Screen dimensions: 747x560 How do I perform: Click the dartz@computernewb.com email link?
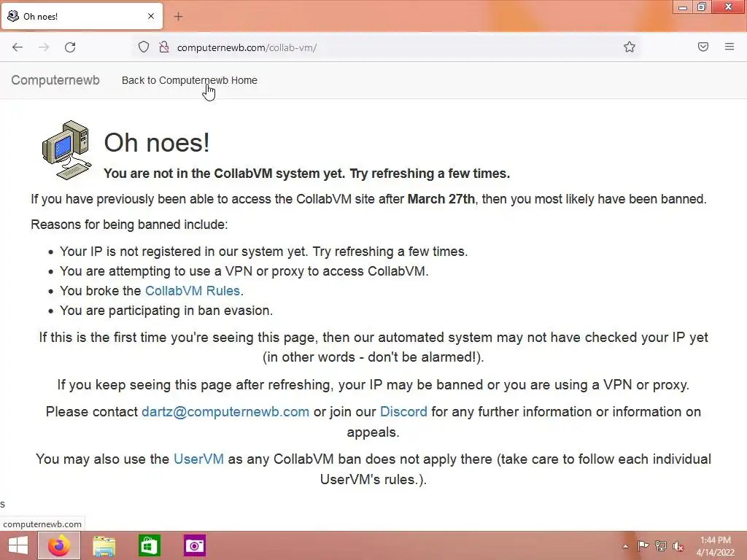coord(225,412)
